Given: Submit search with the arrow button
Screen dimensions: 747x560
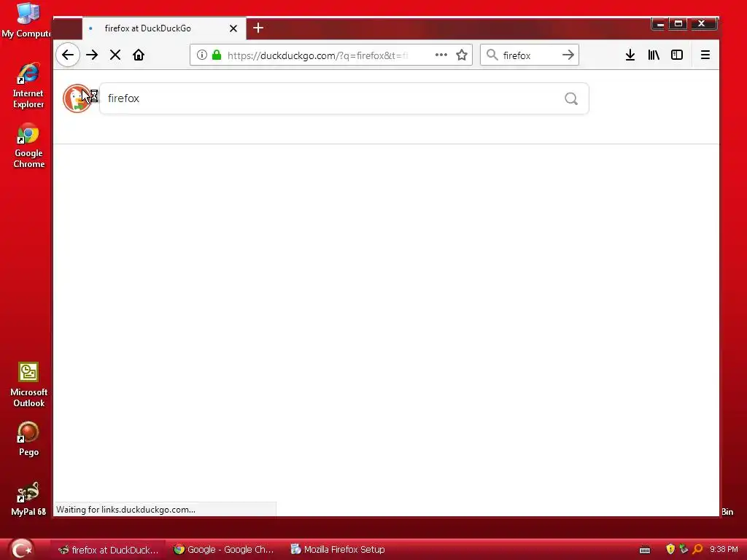Looking at the screenshot, I should [x=568, y=55].
